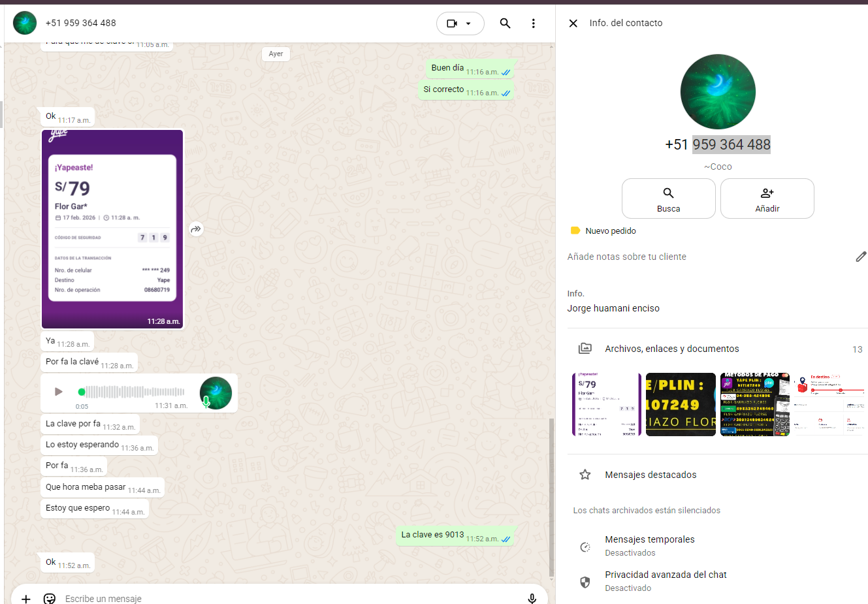The image size is (868, 604).
Task: Forward the Yape receipt image
Action: 196,229
